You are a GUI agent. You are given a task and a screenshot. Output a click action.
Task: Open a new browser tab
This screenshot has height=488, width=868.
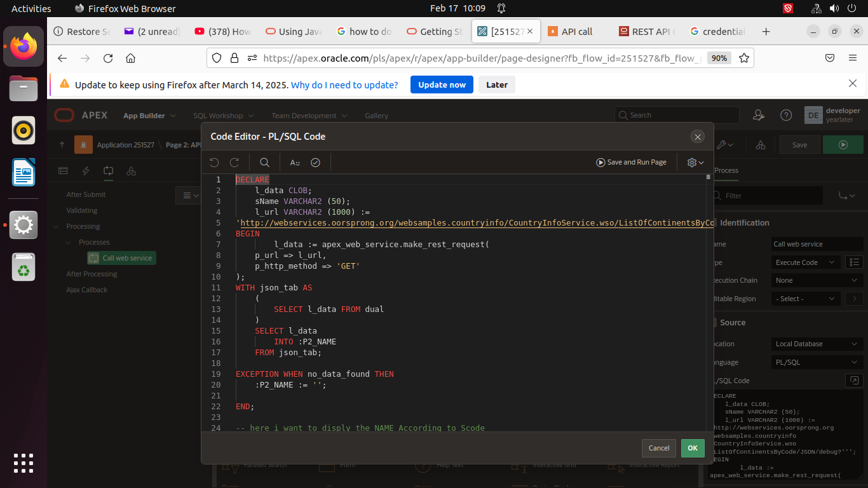[766, 32]
